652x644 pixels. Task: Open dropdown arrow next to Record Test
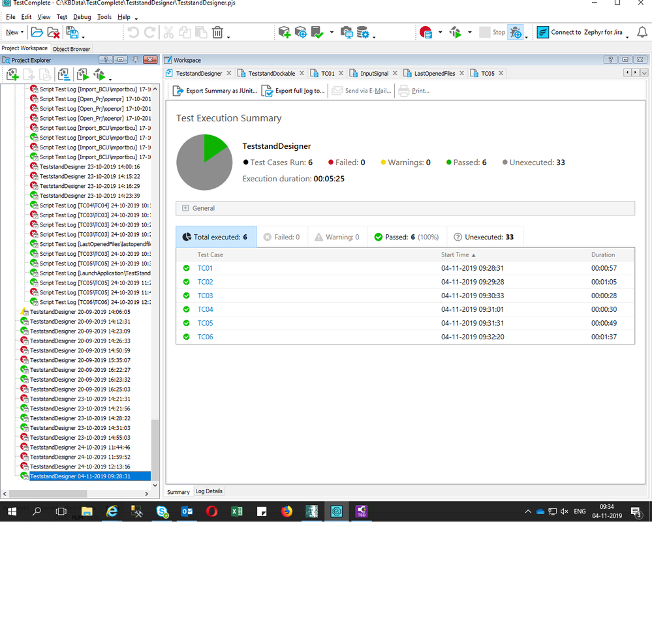pyautogui.click(x=441, y=32)
